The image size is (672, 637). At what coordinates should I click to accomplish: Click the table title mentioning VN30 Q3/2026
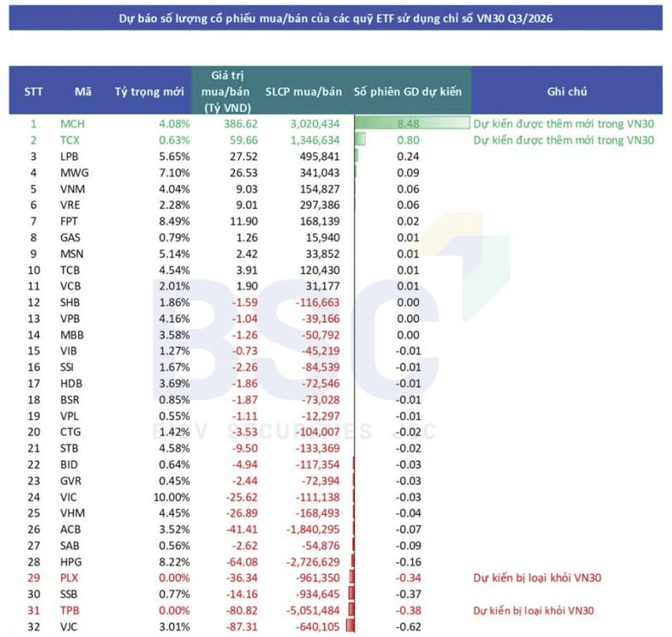335,18
